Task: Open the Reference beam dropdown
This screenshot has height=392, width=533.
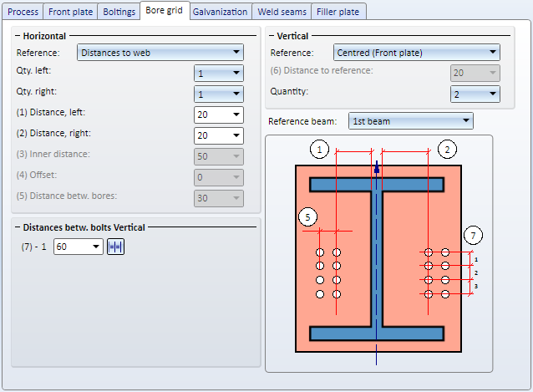Action: point(411,121)
